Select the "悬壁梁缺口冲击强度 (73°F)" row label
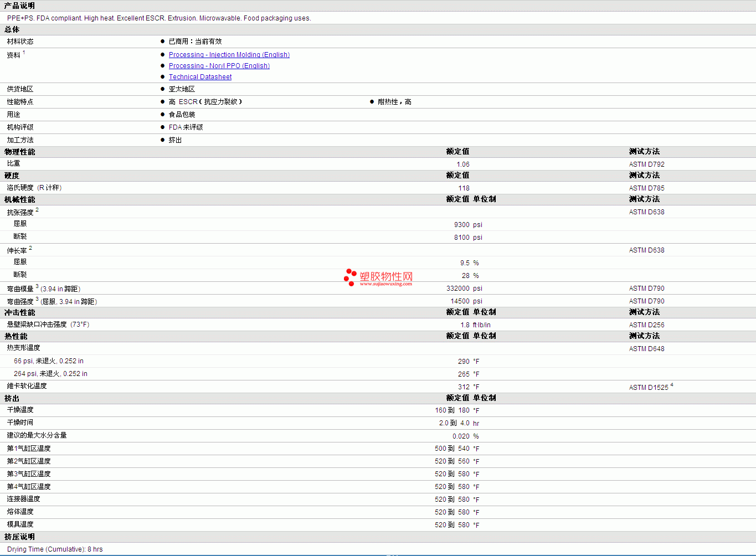 pyautogui.click(x=48, y=325)
